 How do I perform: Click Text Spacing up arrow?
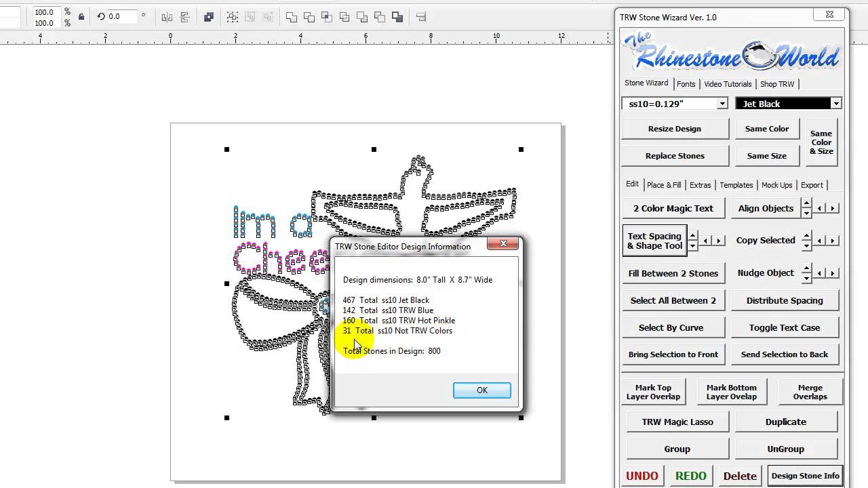point(692,236)
